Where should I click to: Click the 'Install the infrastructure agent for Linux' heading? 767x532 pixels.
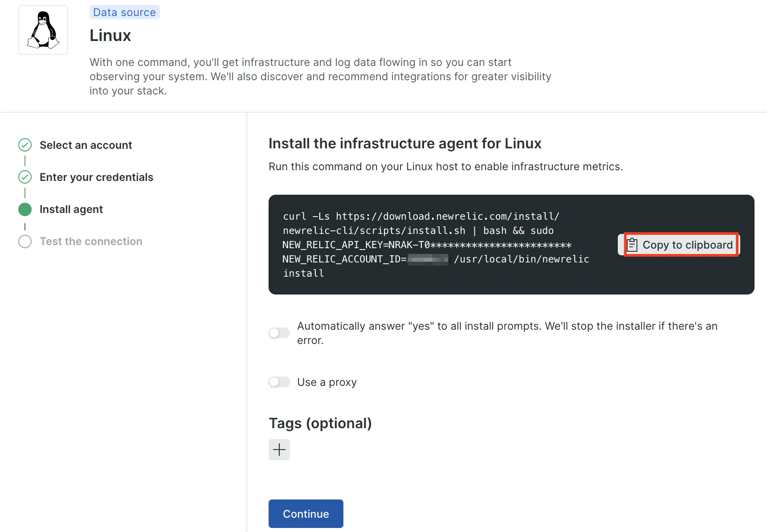pos(405,143)
